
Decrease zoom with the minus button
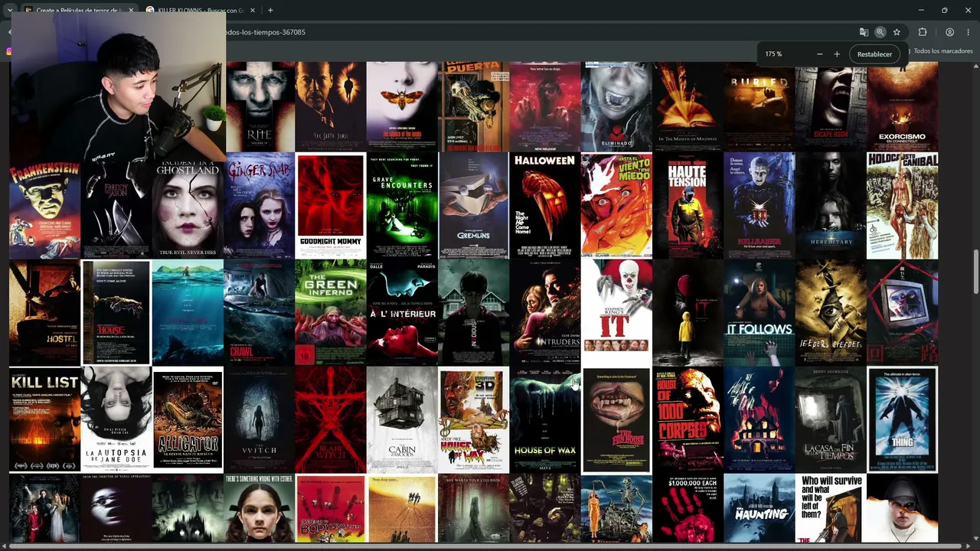[819, 54]
